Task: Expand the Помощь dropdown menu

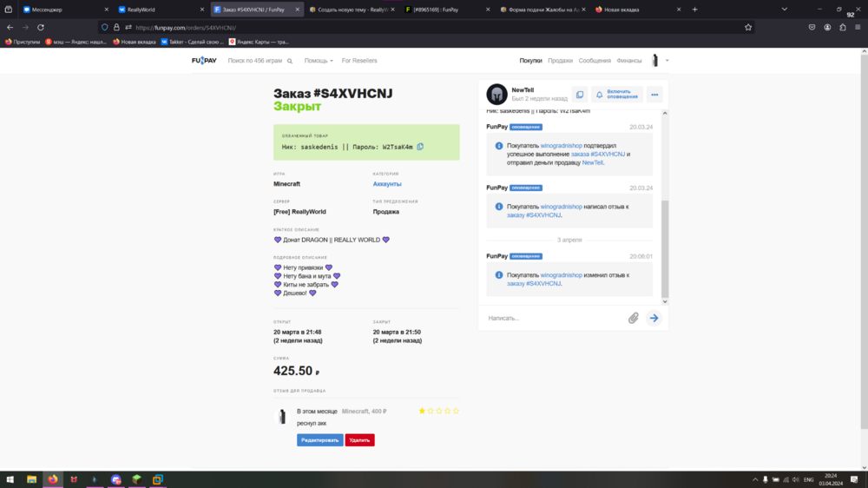Action: (319, 61)
